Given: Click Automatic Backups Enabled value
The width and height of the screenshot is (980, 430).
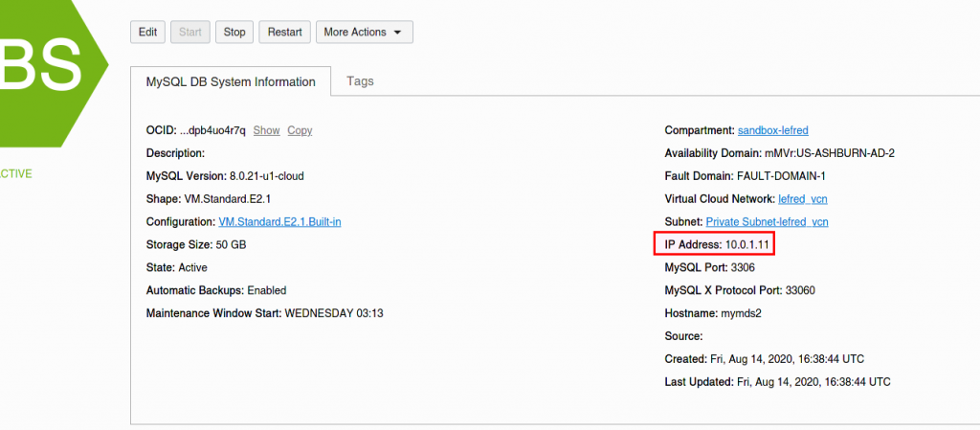Looking at the screenshot, I should pyautogui.click(x=267, y=290).
